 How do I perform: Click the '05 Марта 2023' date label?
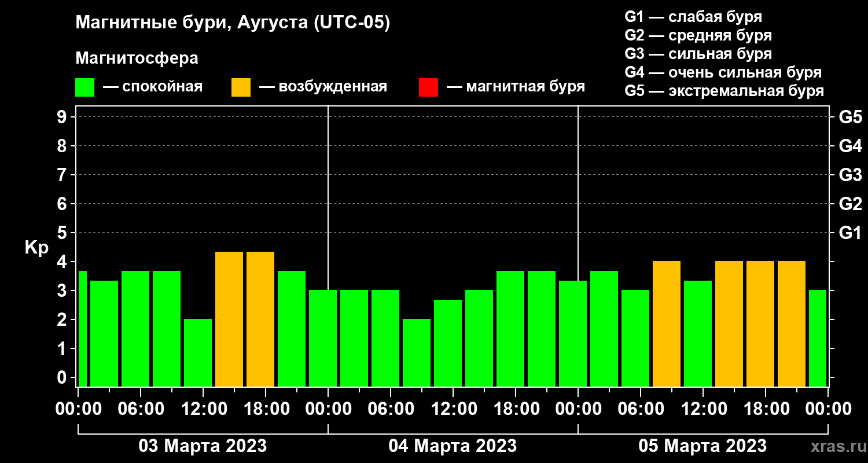coord(703,446)
